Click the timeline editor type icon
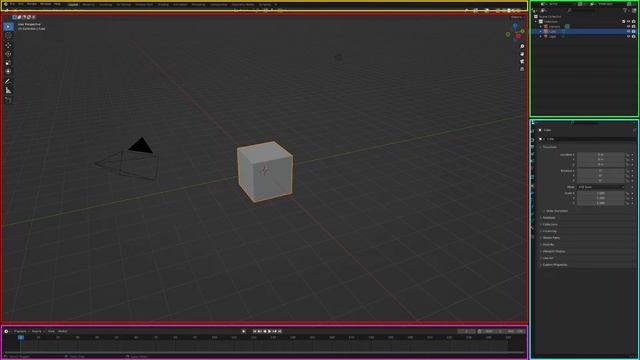 pyautogui.click(x=6, y=331)
